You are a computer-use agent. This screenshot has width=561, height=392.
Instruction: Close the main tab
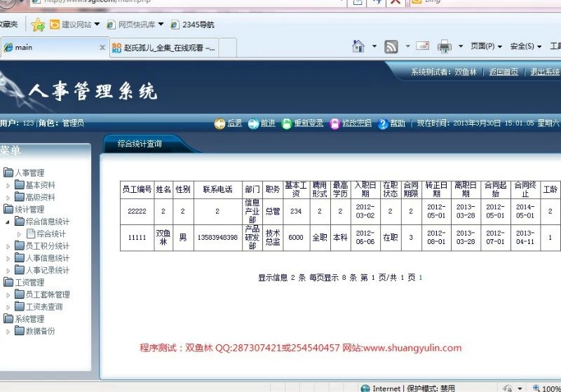pos(102,48)
